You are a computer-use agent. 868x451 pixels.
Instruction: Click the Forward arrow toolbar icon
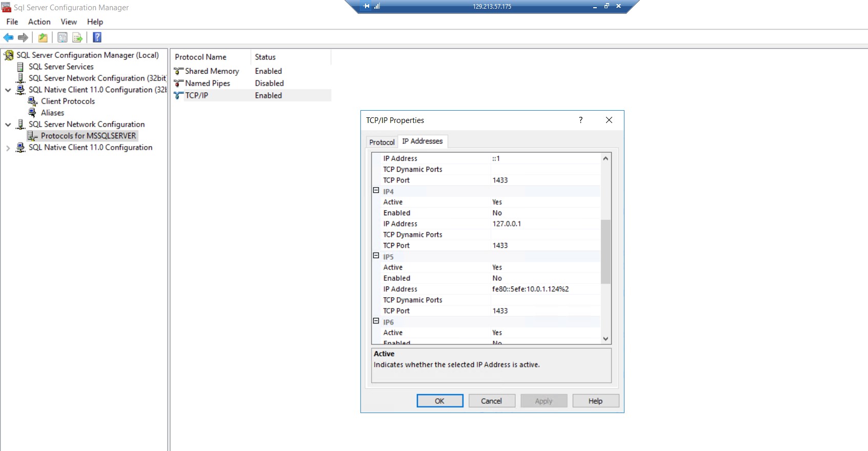click(23, 37)
